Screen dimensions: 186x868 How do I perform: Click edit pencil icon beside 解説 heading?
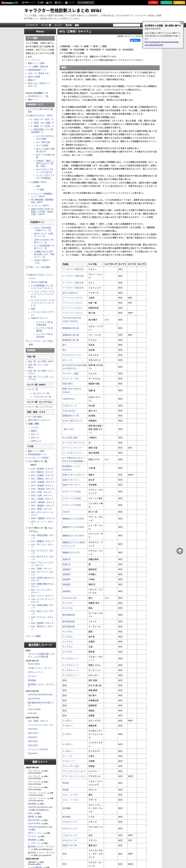68,68
